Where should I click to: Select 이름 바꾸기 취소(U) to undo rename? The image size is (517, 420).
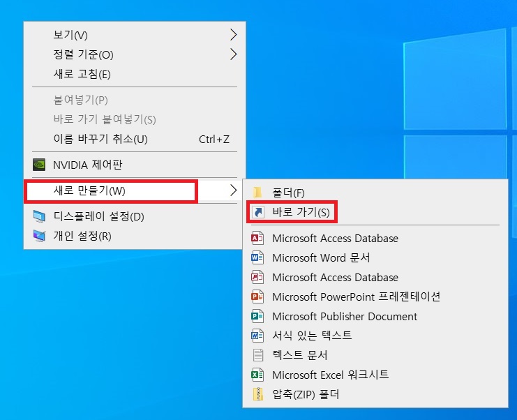[135, 139]
